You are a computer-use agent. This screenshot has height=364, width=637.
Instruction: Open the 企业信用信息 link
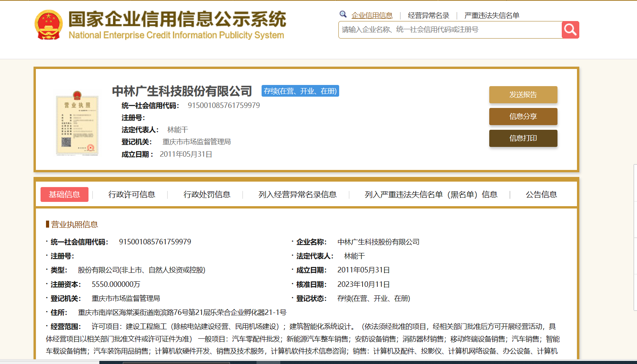click(x=372, y=16)
